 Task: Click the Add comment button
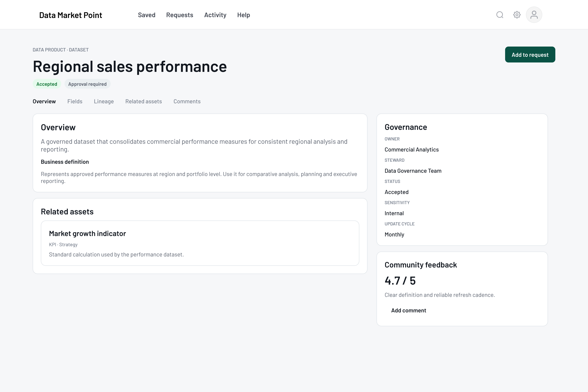tap(409, 310)
